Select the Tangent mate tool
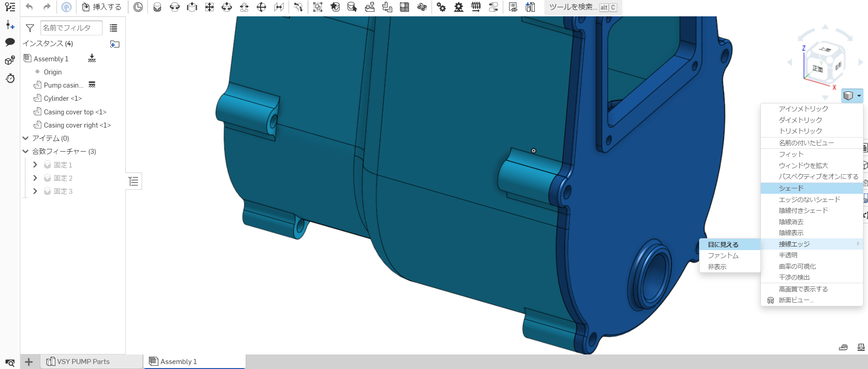Viewport: 868px width, 369px height. 298,7
